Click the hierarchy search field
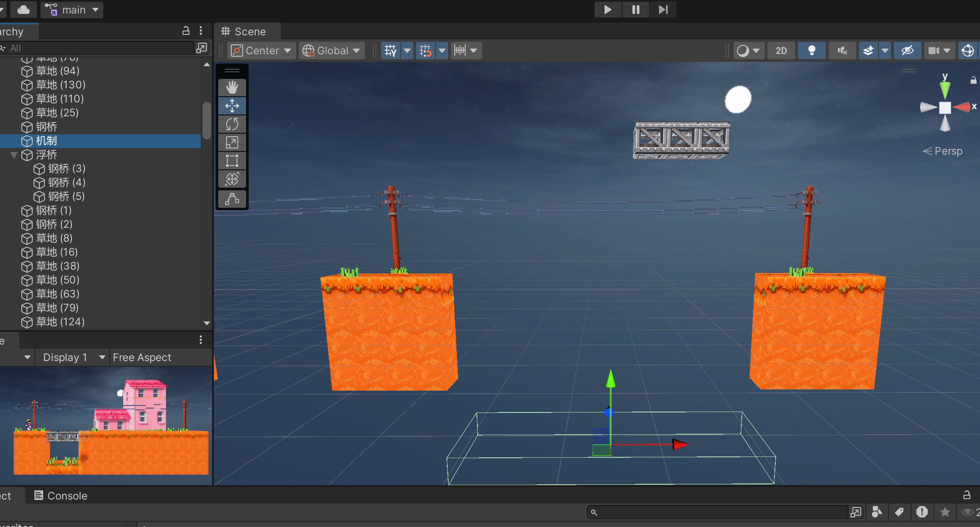This screenshot has width=980, height=527. coord(100,48)
